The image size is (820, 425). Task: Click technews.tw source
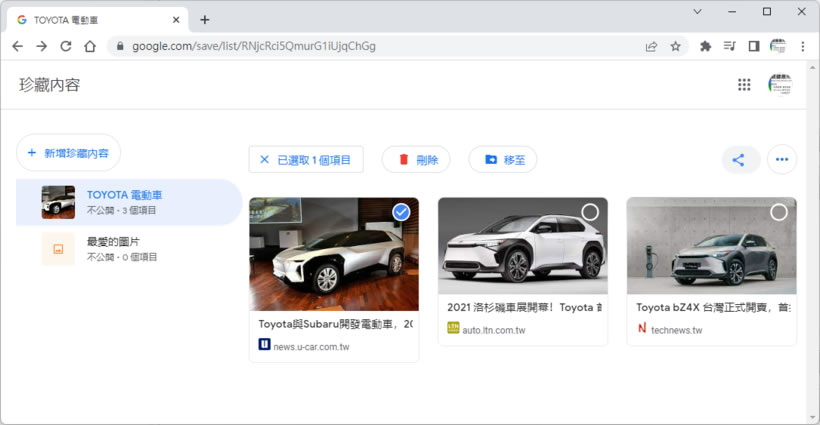pos(676,330)
